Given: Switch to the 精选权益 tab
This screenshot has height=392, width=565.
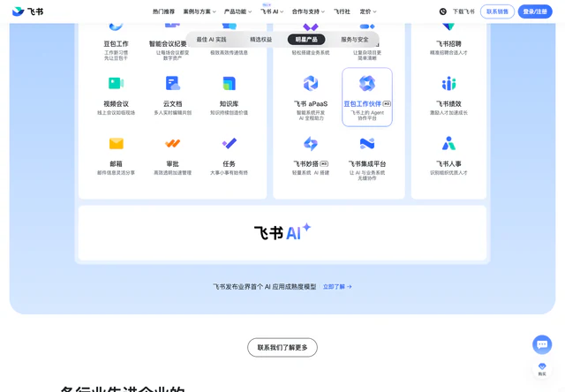Looking at the screenshot, I should click(x=261, y=40).
